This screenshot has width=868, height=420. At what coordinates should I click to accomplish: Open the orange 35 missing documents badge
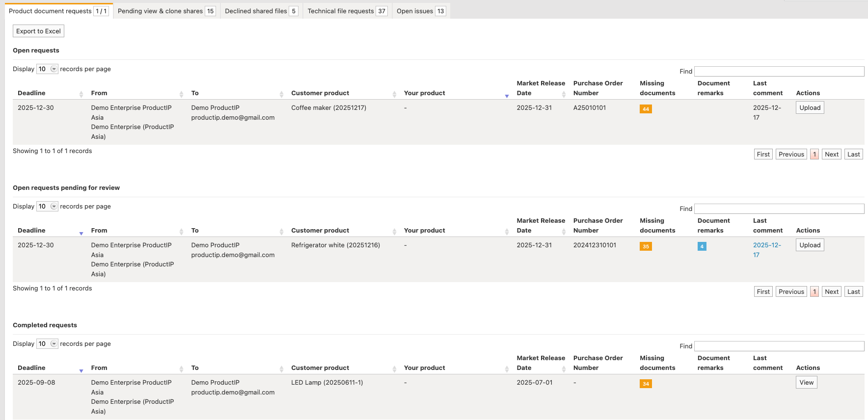pos(646,246)
